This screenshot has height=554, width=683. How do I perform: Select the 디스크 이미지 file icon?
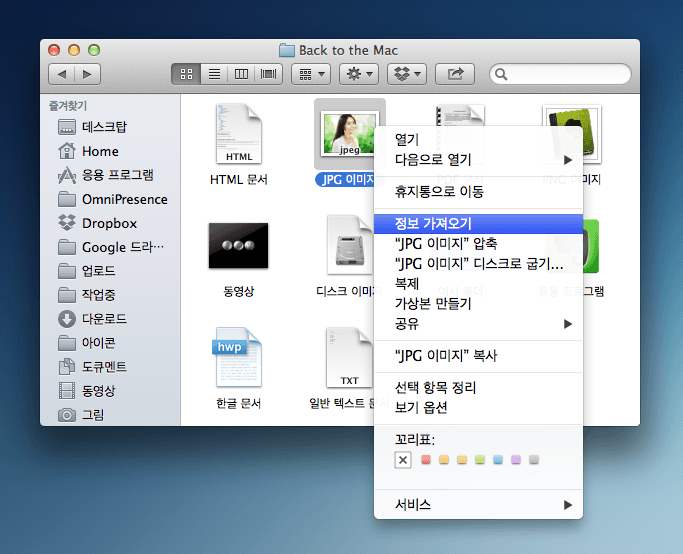pyautogui.click(x=350, y=245)
